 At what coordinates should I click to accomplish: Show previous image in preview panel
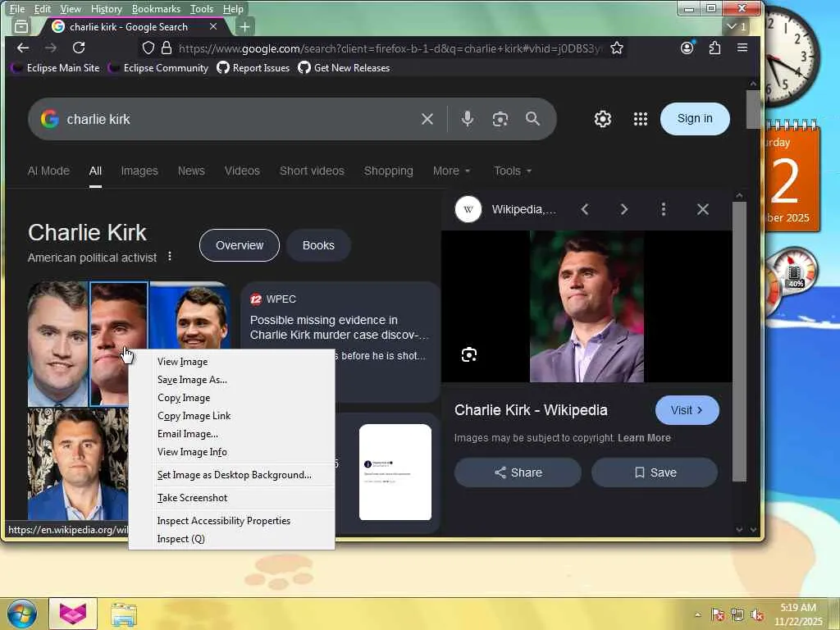tap(585, 209)
